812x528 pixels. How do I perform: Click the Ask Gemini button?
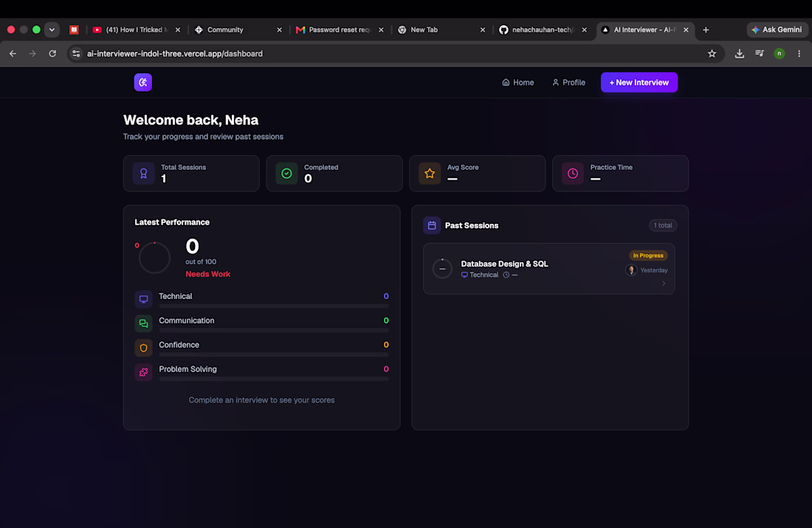pyautogui.click(x=777, y=30)
